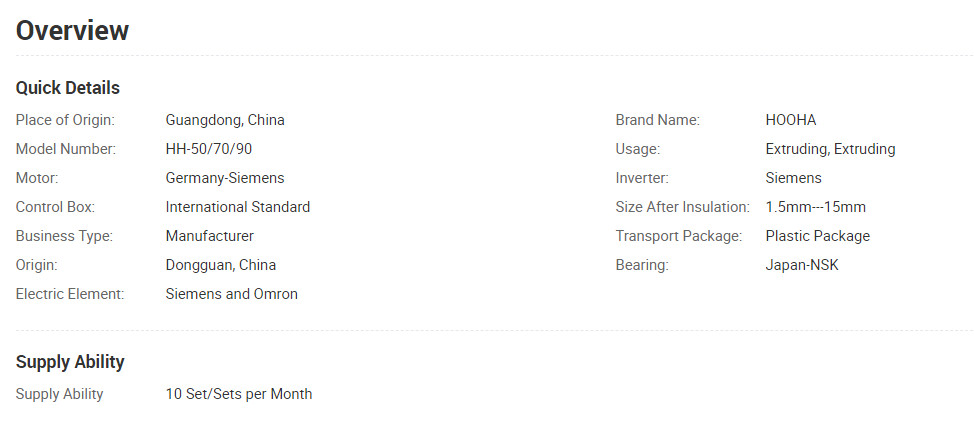This screenshot has height=421, width=974.
Task: Click the Germany-Siemens motor value
Action: click(225, 178)
